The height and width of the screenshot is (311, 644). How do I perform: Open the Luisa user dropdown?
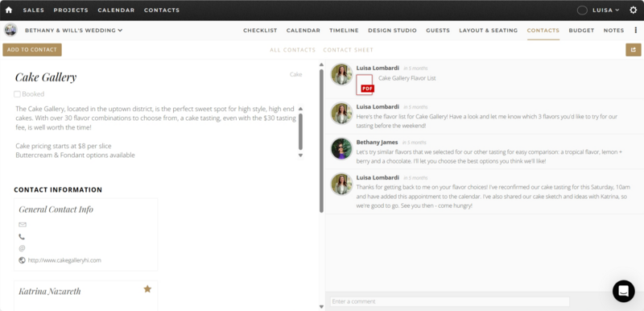click(x=606, y=10)
